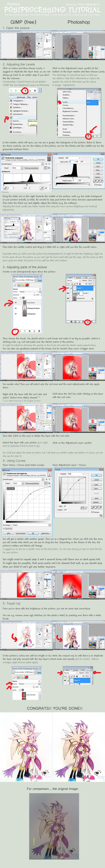Screen dimensions: 105x868
Task: Click new layer icon in panel containing Levels 1
Action: tap(88, 322)
